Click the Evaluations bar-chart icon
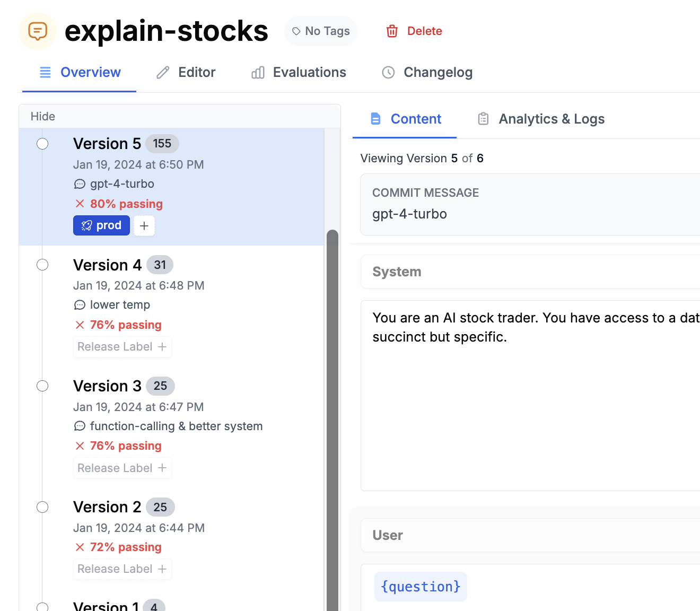700x611 pixels. (258, 72)
